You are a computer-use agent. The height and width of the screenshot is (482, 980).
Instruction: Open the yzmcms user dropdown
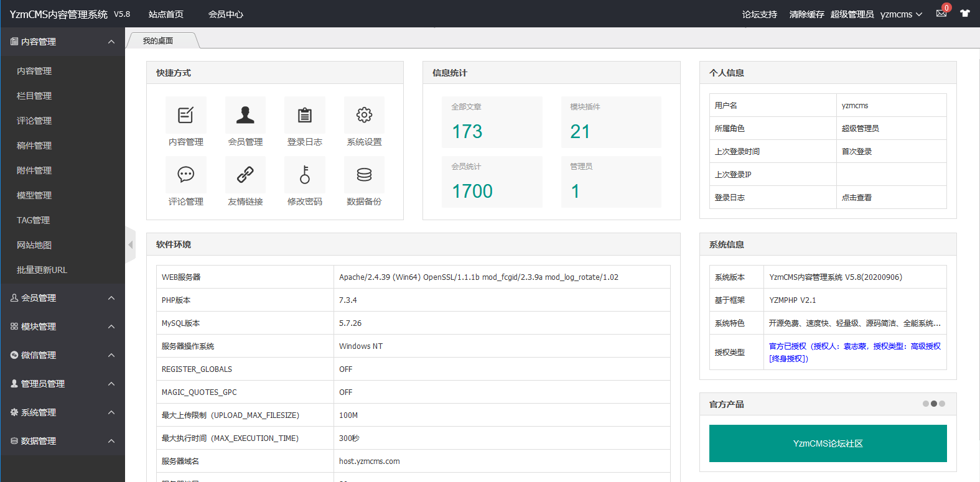coord(900,14)
